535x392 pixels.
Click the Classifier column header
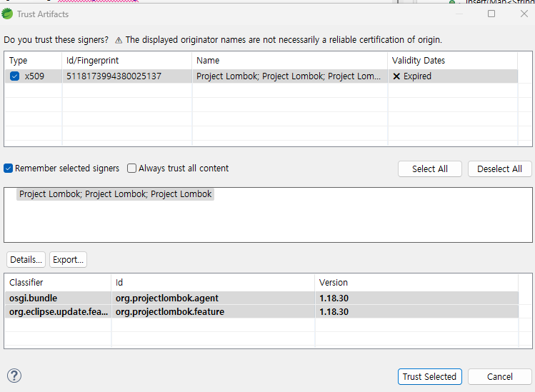(58, 283)
